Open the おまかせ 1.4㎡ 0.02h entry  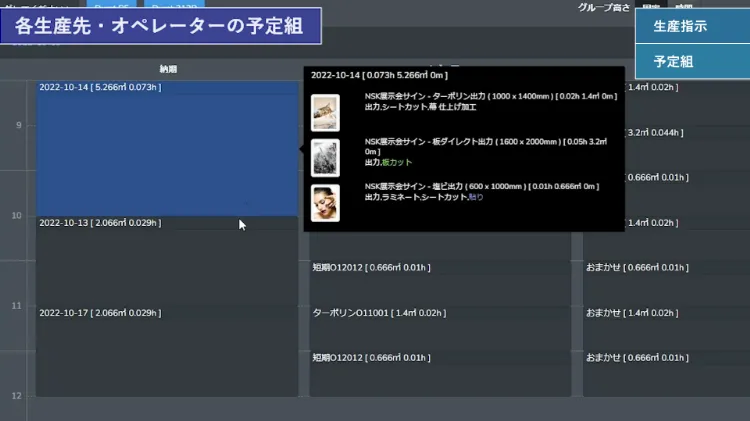tap(666, 328)
